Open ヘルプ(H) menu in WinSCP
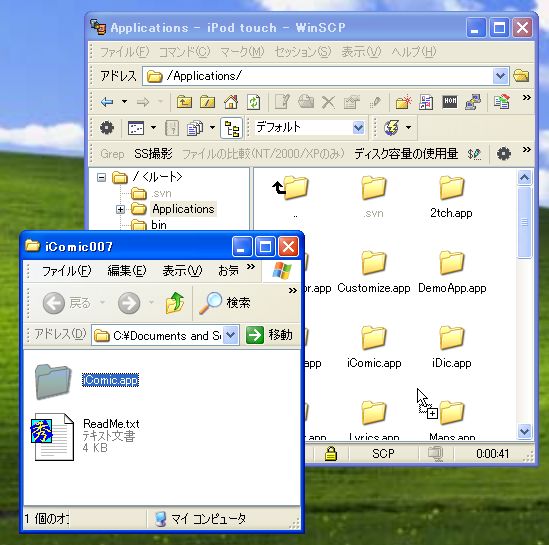549x545 pixels. tap(414, 52)
